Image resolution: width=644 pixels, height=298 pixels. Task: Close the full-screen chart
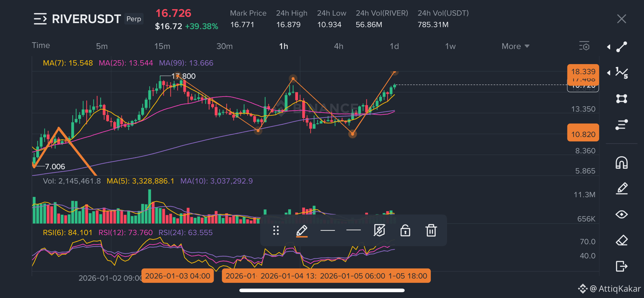622,19
